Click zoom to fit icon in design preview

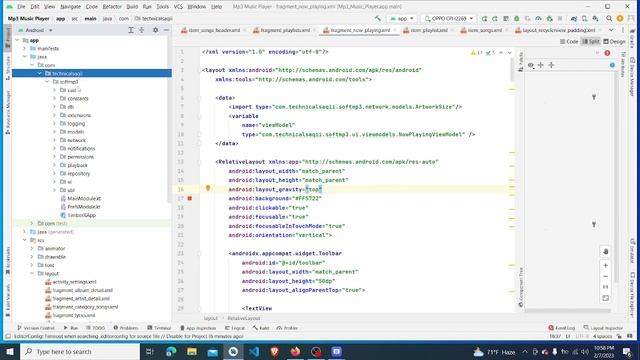click(606, 298)
